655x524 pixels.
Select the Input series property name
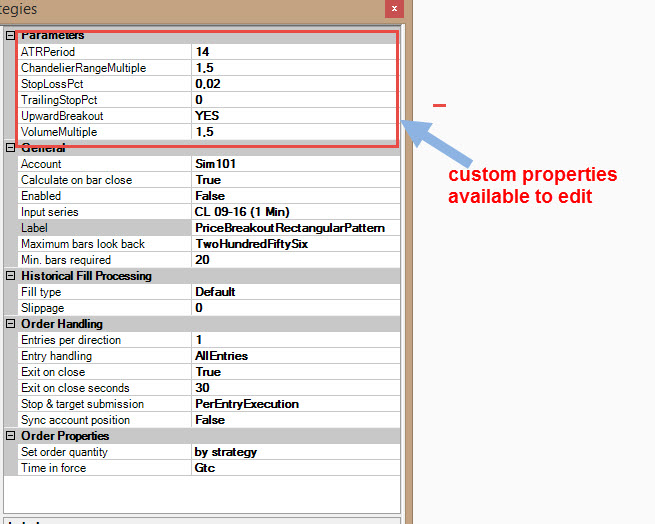[x=50, y=212]
